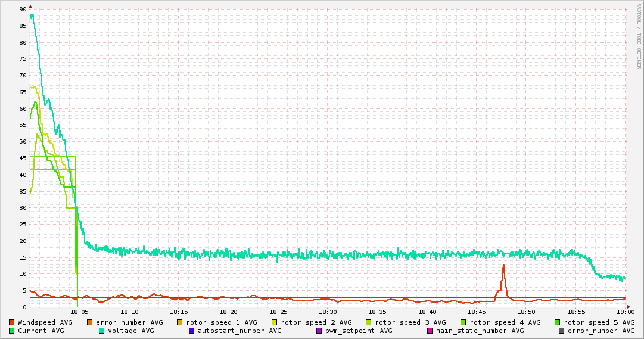Click the rotor speed 2 color swatch
Screen dimensions: 644x339
pyautogui.click(x=275, y=322)
